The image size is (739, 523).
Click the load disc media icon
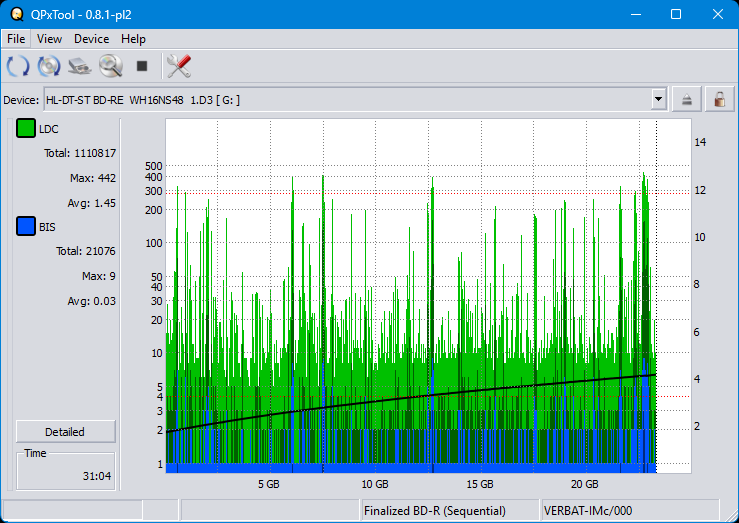pos(49,67)
